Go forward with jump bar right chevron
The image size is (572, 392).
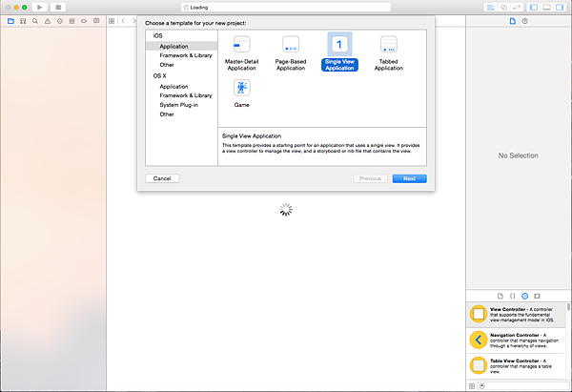(133, 21)
